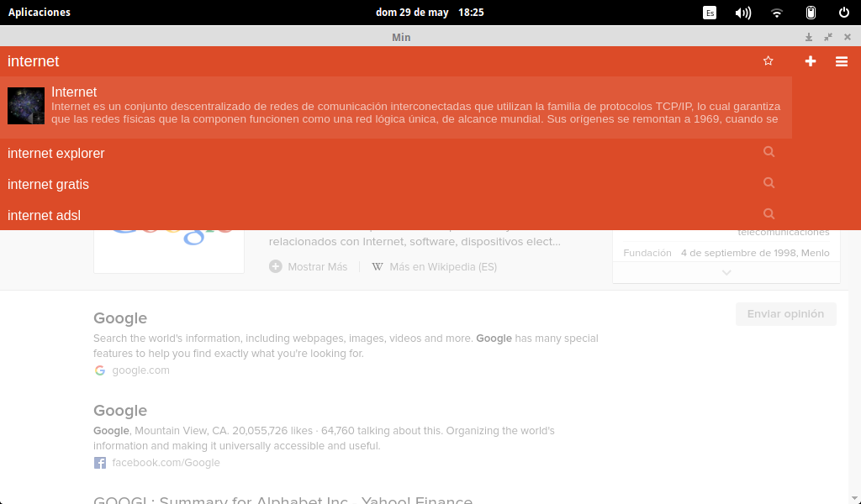
Task: Open the Aplicaciones menu
Action: (39, 12)
